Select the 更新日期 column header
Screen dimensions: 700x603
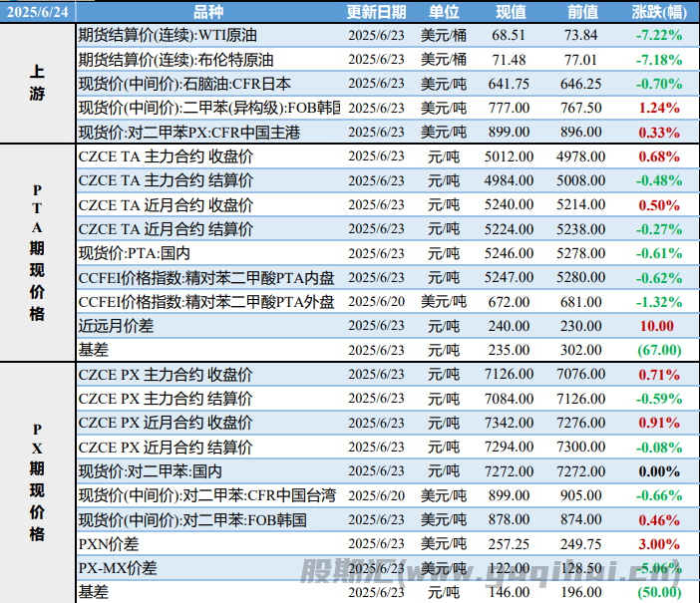pos(376,12)
